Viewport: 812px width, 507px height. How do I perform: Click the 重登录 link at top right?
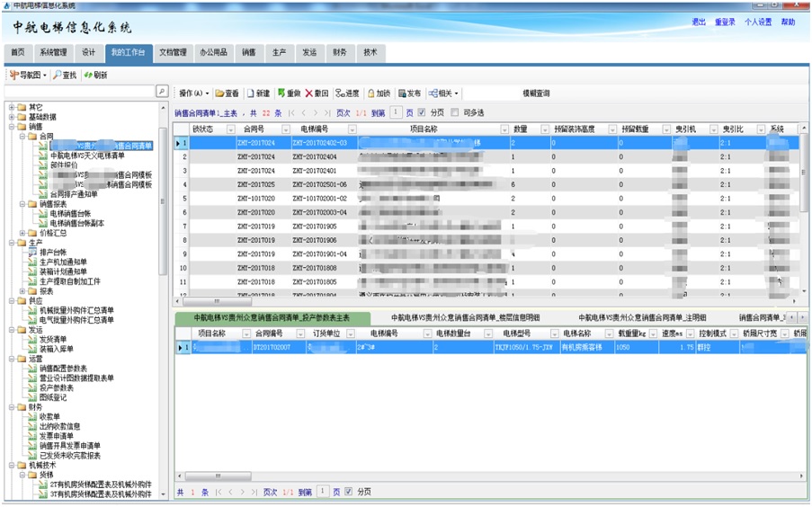click(x=725, y=22)
